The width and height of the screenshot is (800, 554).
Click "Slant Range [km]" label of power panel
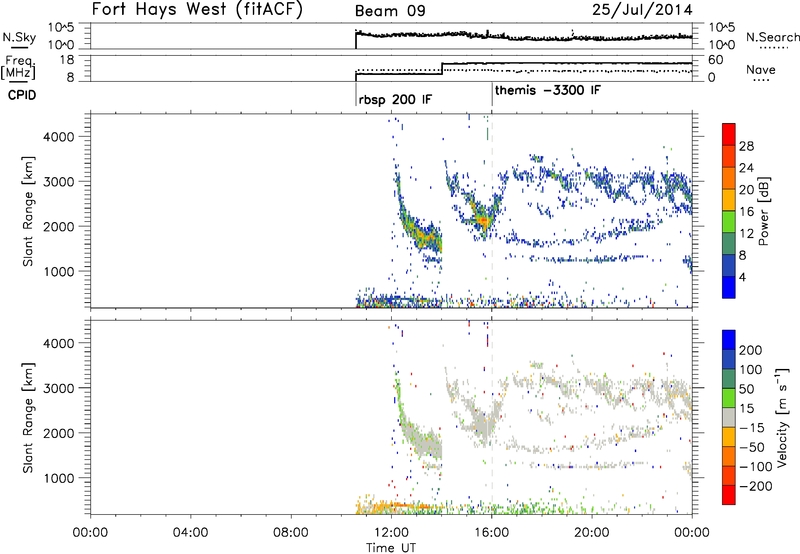click(x=28, y=211)
